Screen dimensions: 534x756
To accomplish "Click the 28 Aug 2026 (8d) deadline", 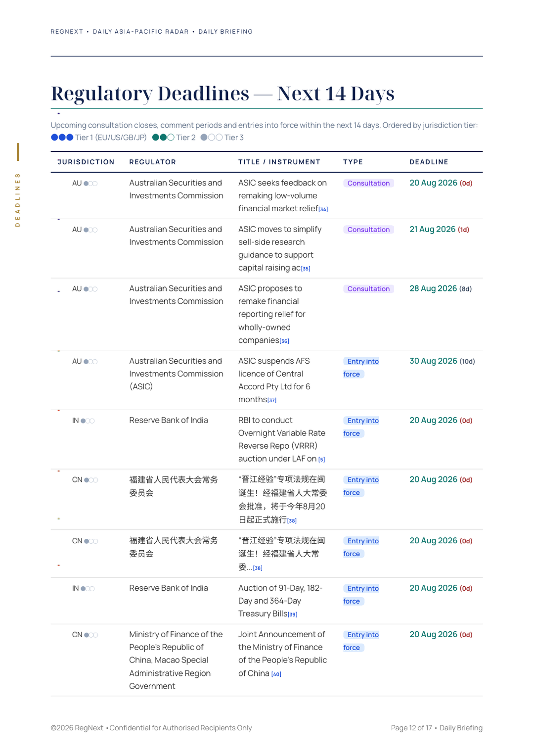I will pos(441,288).
